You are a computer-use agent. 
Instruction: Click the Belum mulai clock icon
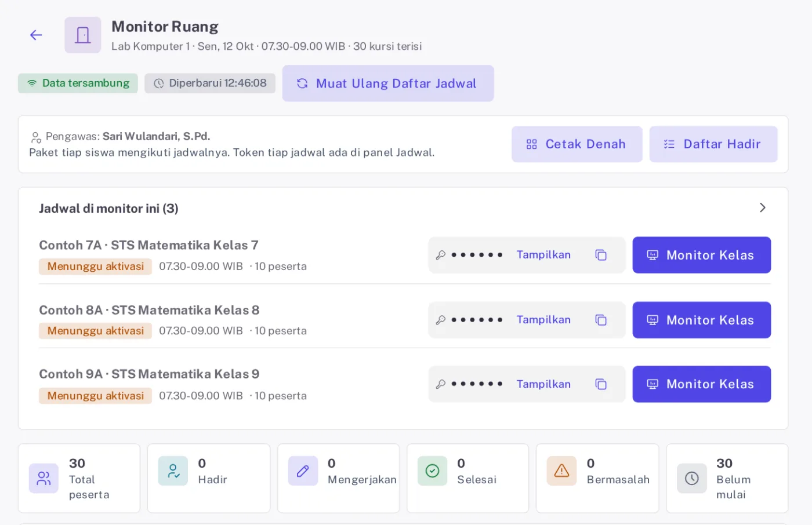691,478
